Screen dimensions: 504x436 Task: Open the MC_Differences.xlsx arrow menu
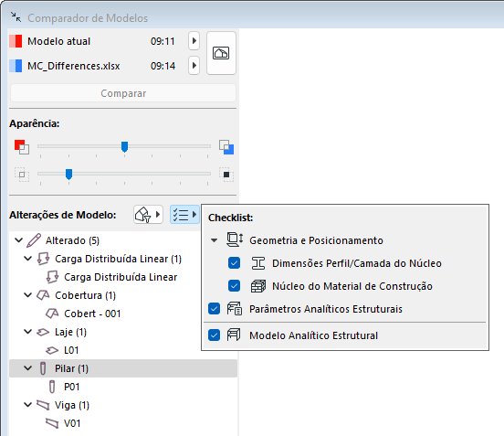pyautogui.click(x=194, y=65)
